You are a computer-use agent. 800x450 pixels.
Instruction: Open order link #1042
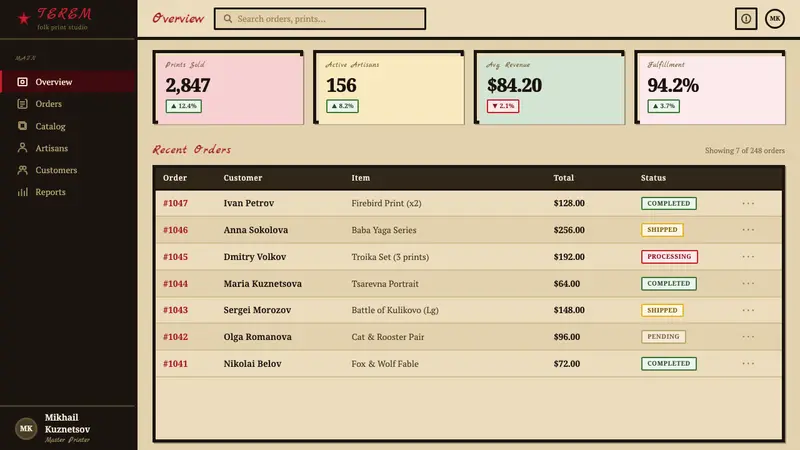[x=175, y=337]
